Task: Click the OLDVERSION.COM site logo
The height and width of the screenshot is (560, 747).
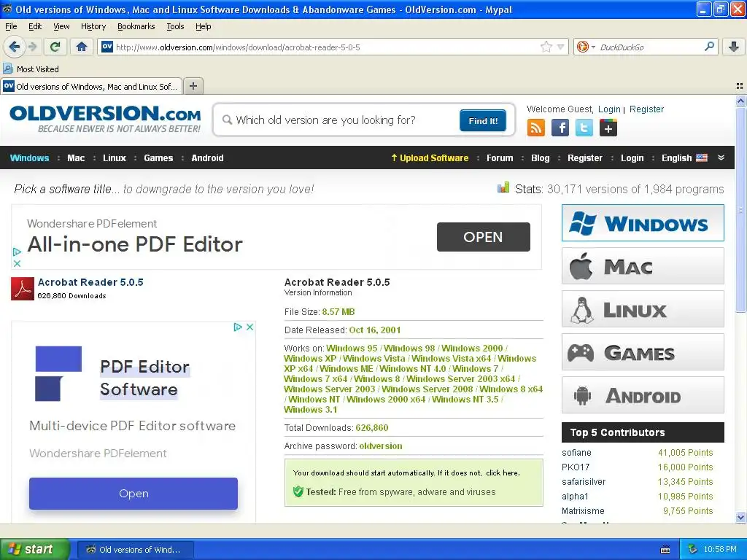Action: [105, 119]
